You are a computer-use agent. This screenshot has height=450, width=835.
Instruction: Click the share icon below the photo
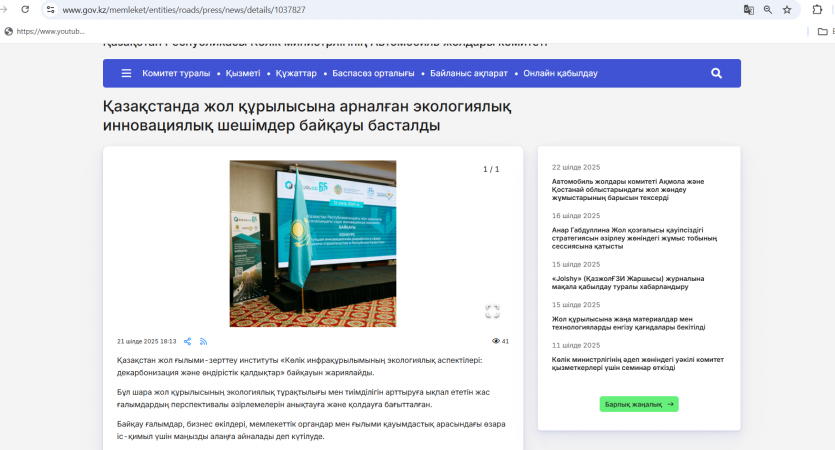187,341
